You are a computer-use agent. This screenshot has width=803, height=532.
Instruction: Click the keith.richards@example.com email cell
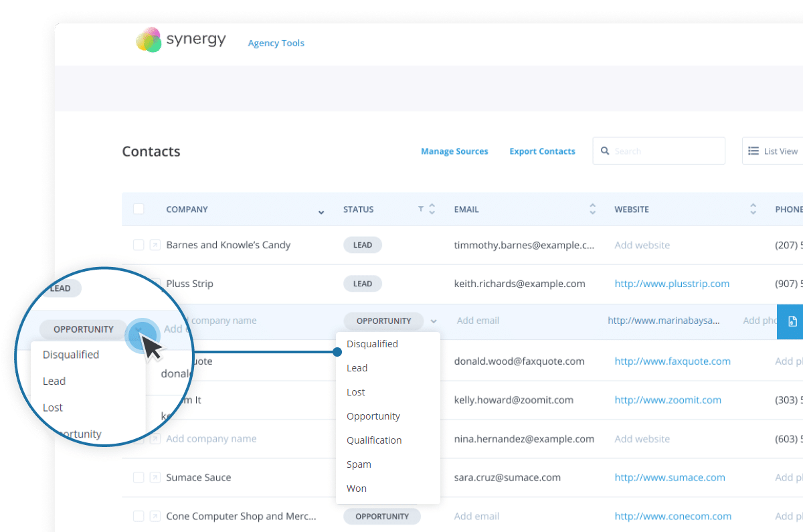pos(519,284)
